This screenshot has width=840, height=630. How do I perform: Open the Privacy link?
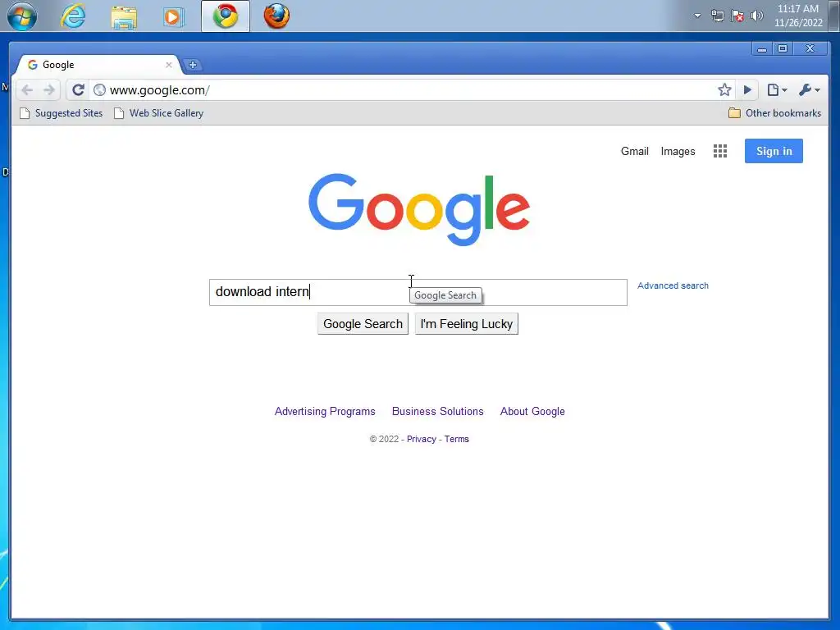(x=421, y=440)
